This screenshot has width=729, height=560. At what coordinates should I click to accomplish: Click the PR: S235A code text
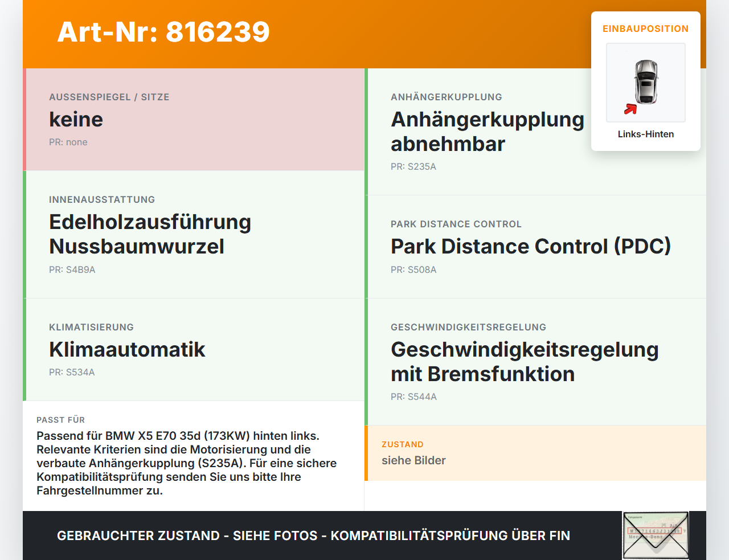click(413, 166)
